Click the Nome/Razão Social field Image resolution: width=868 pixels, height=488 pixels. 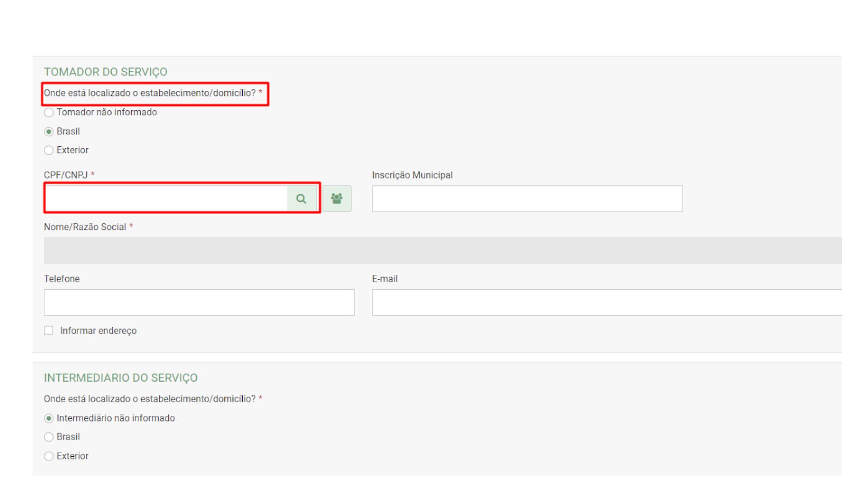[x=442, y=250]
